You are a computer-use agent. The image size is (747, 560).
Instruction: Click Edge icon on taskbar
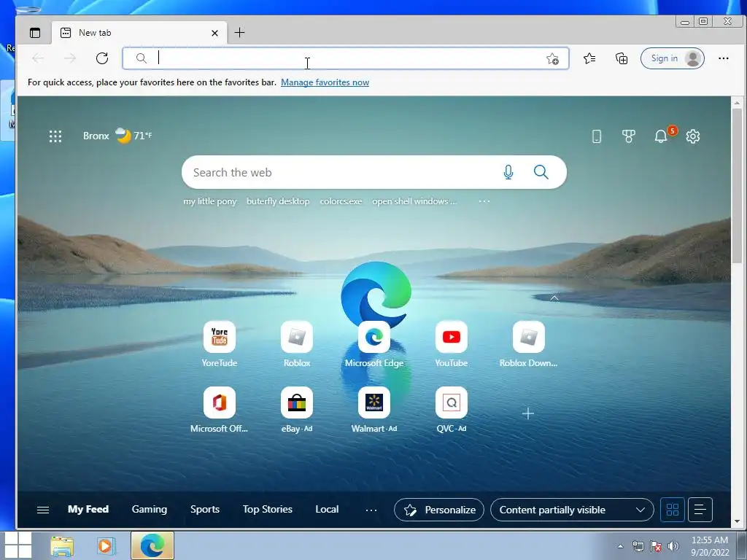[x=152, y=545]
